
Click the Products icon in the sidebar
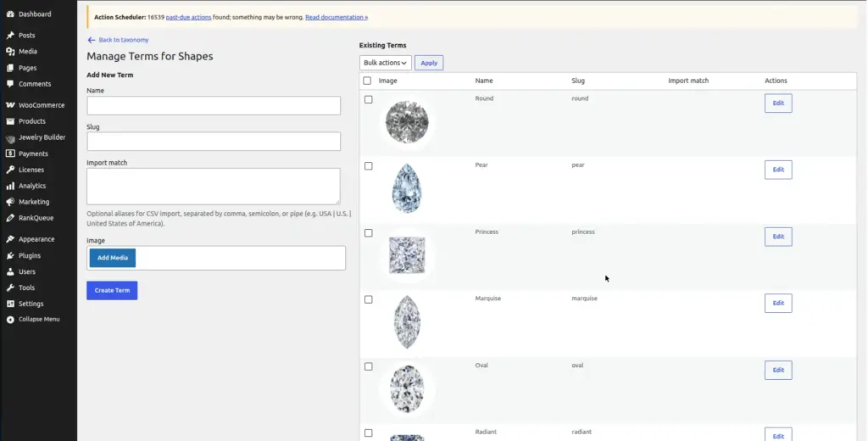(x=10, y=120)
